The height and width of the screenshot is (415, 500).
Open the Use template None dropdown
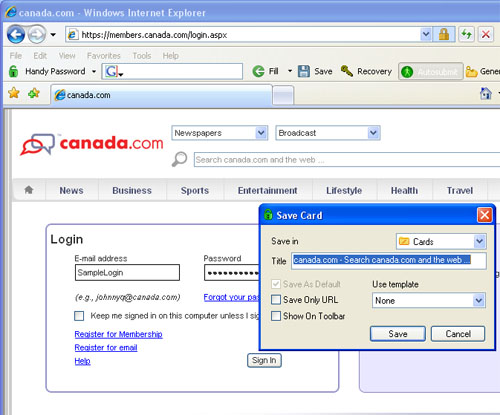coord(429,300)
